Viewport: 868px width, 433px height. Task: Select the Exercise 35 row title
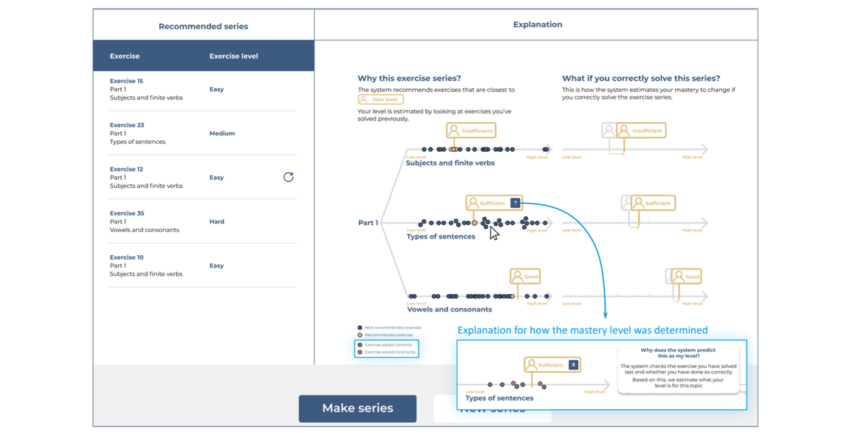point(127,213)
